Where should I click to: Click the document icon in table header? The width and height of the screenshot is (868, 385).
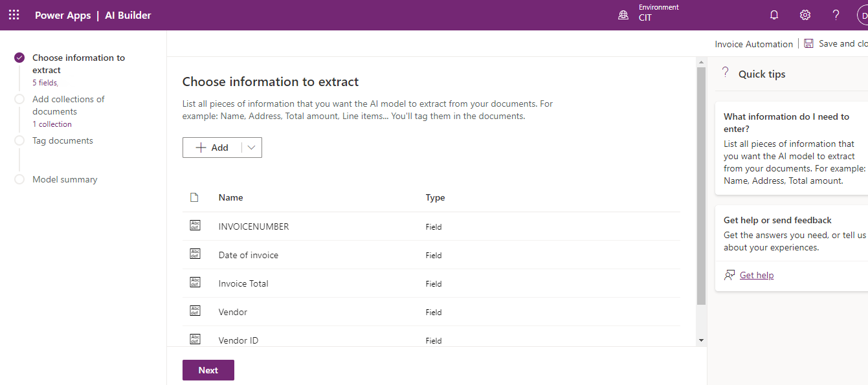click(x=194, y=197)
